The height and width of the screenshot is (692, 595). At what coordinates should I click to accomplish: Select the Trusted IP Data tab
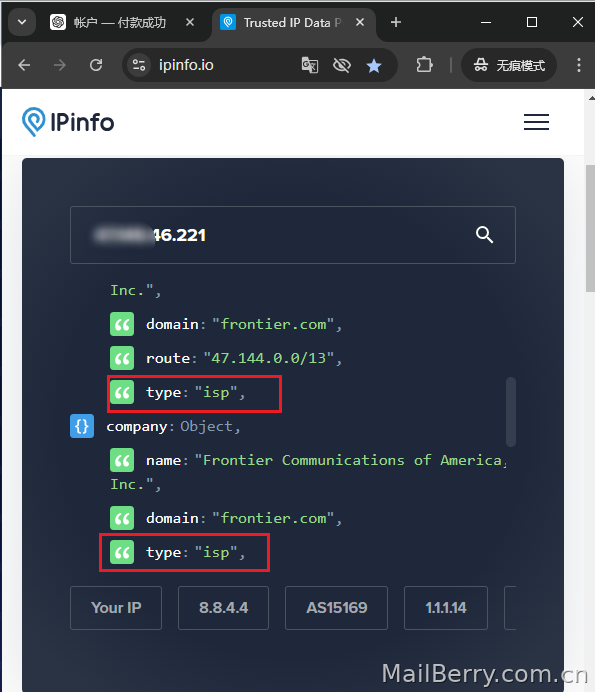point(294,23)
